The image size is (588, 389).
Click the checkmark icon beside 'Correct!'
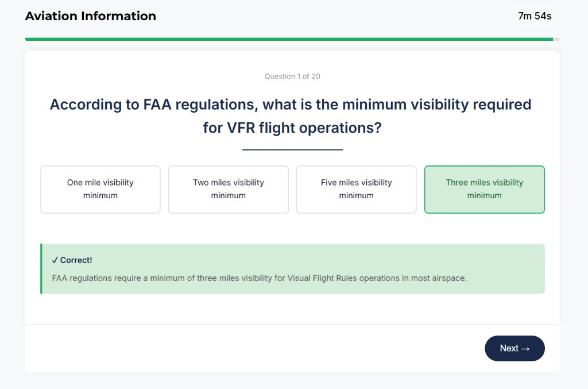tap(55, 260)
